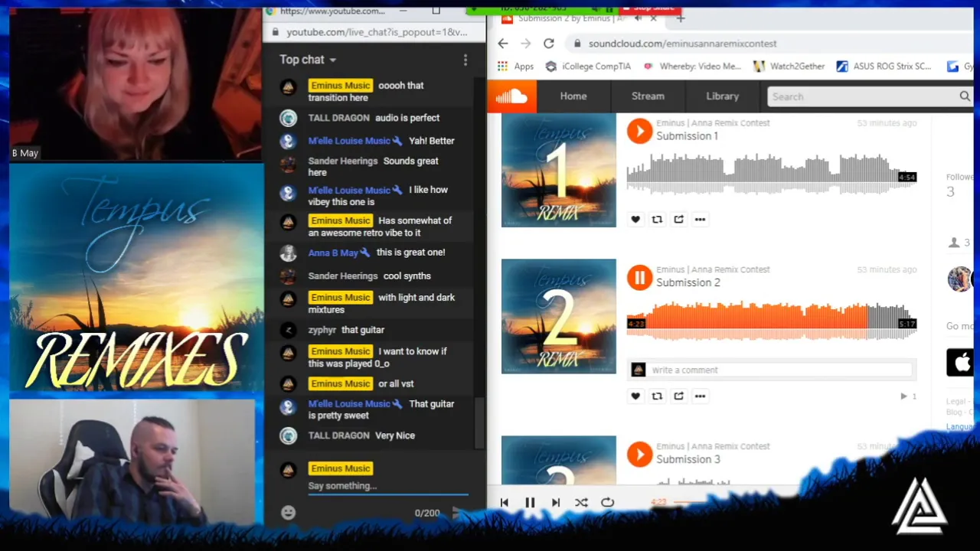Click Anna B May chat username
The image size is (980, 551).
333,253
